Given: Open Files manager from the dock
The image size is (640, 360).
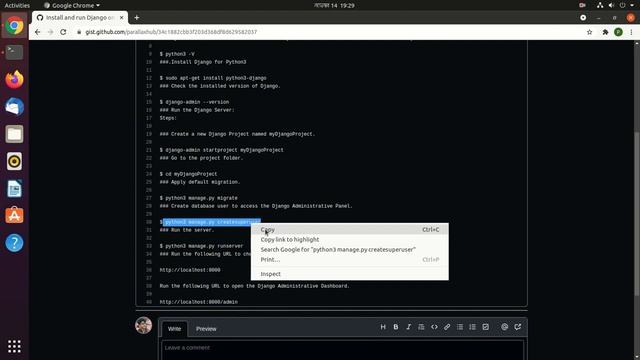Looking at the screenshot, I should pos(14,134).
